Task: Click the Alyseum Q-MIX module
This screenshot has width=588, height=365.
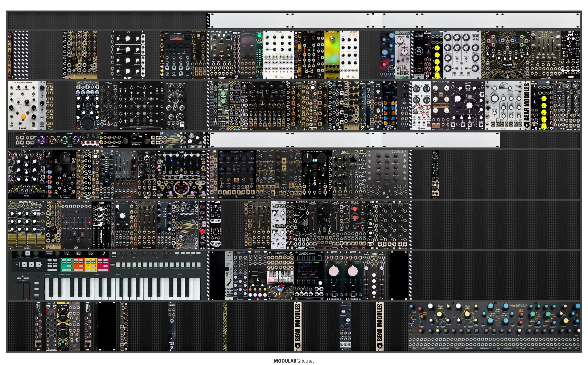Action: coord(51,326)
